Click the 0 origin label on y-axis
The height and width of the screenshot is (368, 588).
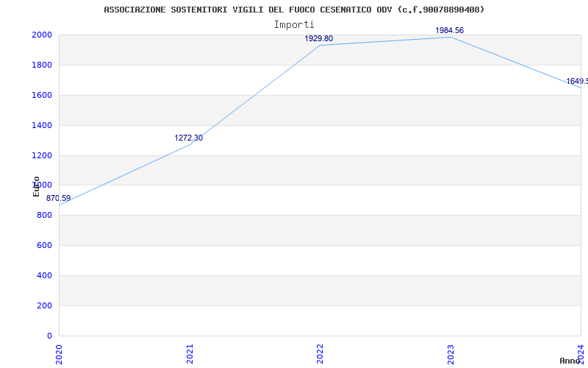(x=49, y=336)
